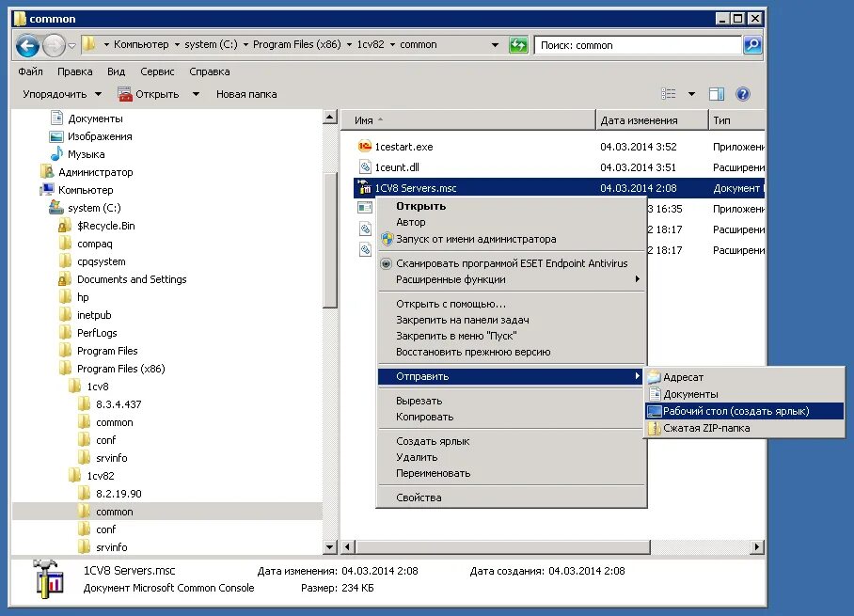
Task: Click the Тип column header
Action: point(736,120)
